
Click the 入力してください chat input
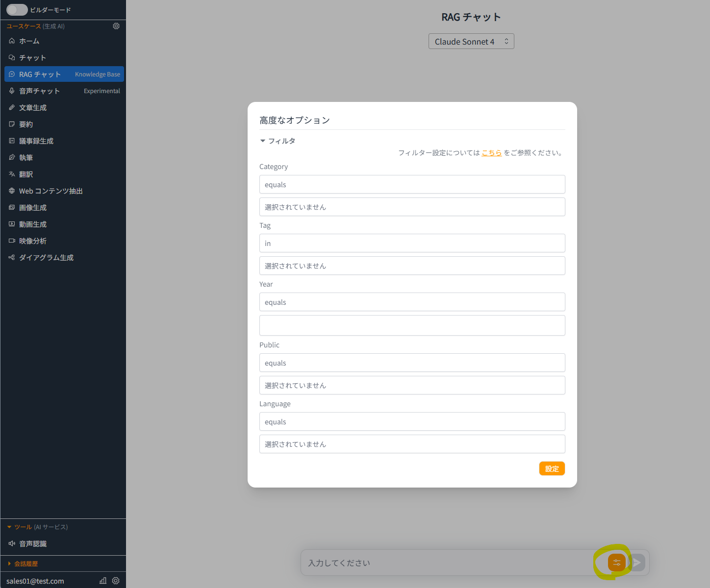[451, 563]
